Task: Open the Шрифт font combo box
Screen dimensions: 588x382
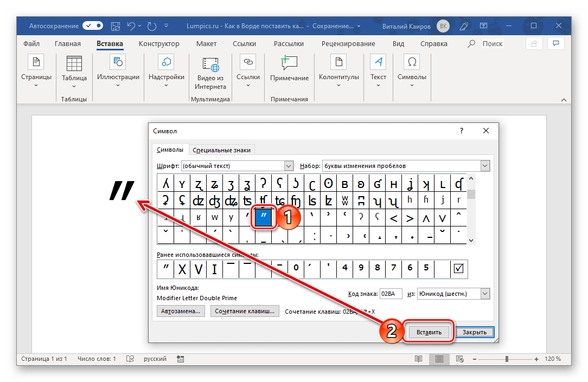Action: coord(237,166)
